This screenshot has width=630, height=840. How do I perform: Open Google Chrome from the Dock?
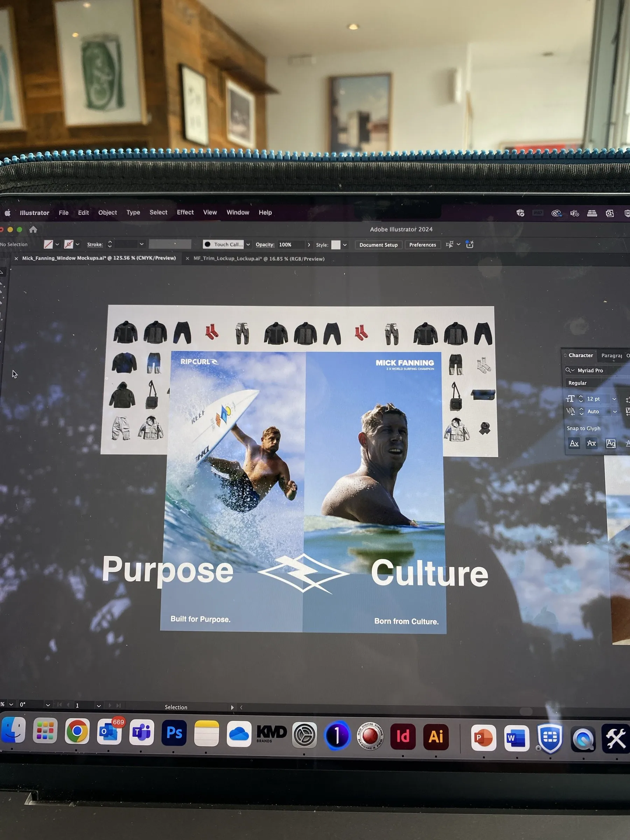coord(77,731)
